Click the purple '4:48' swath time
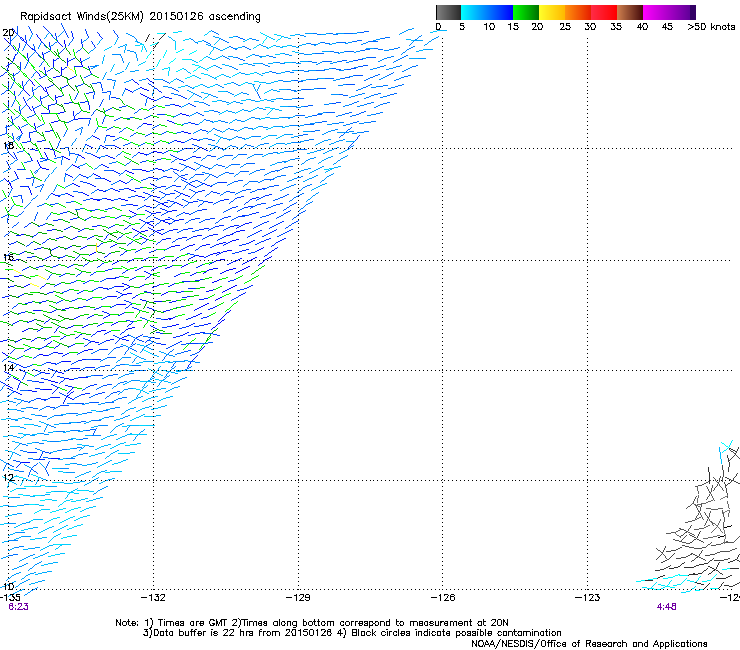Screen dimensions: 740x650 (x=666, y=607)
